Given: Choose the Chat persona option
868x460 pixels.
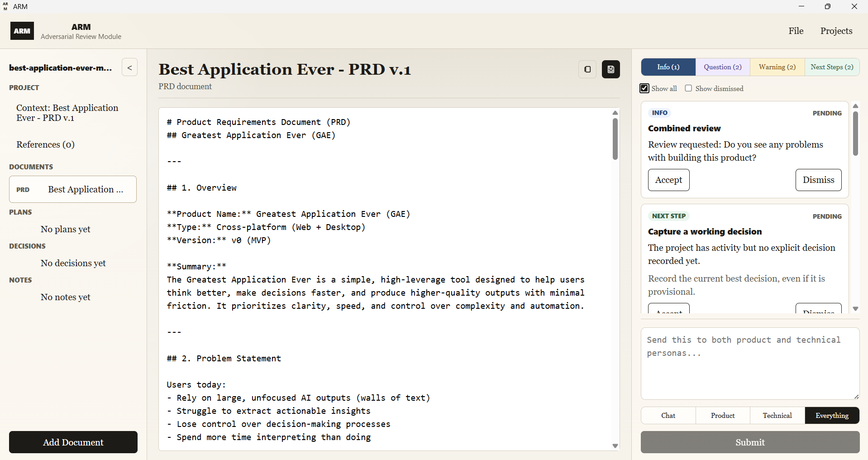Looking at the screenshot, I should coord(668,415).
